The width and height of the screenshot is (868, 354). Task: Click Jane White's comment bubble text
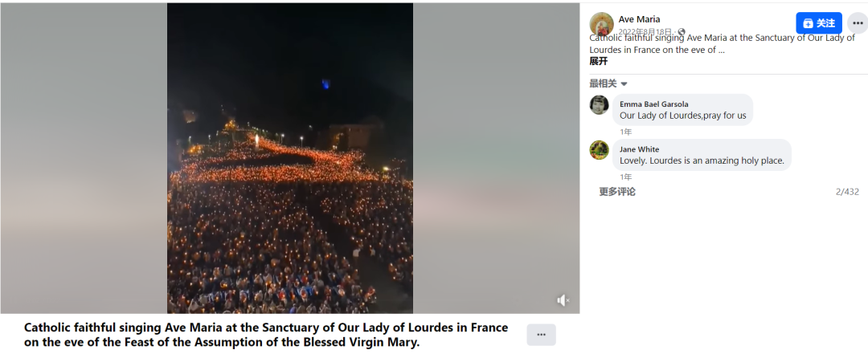point(702,161)
